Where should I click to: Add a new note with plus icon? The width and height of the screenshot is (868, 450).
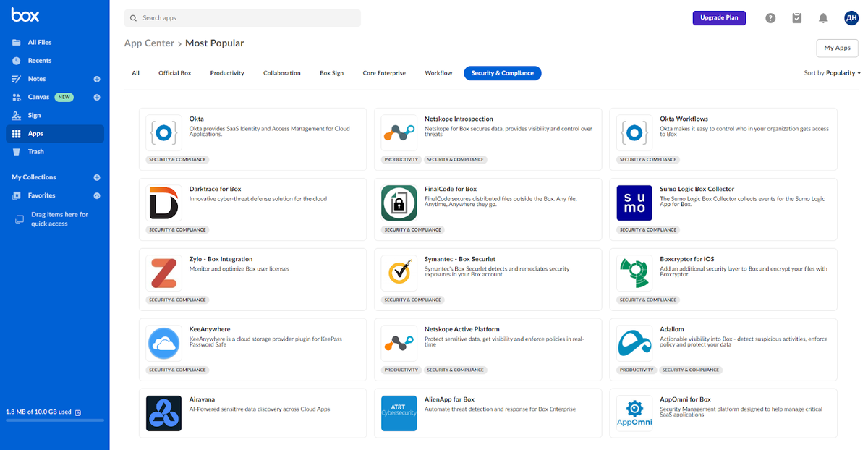click(x=97, y=79)
